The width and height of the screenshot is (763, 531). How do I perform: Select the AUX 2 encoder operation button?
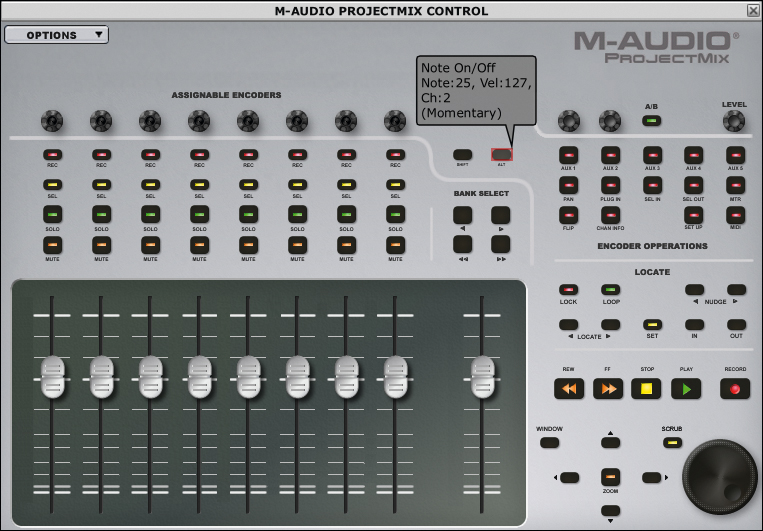point(610,155)
